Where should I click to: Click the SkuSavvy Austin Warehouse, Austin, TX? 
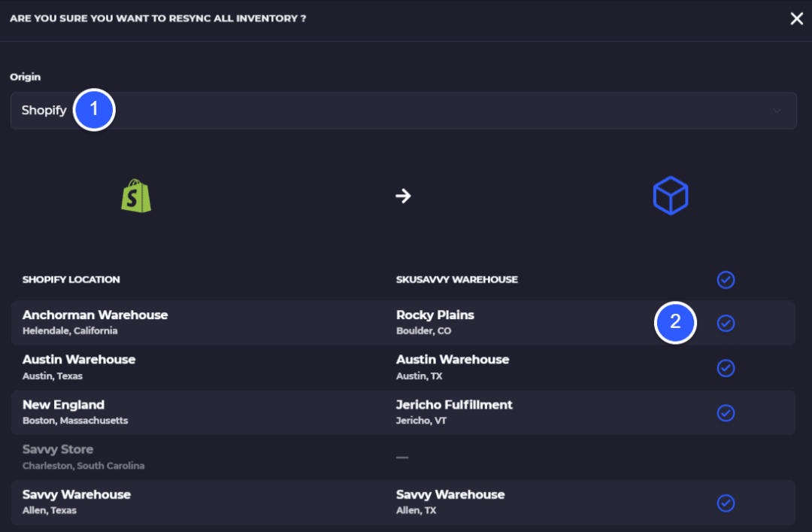pyautogui.click(x=453, y=367)
